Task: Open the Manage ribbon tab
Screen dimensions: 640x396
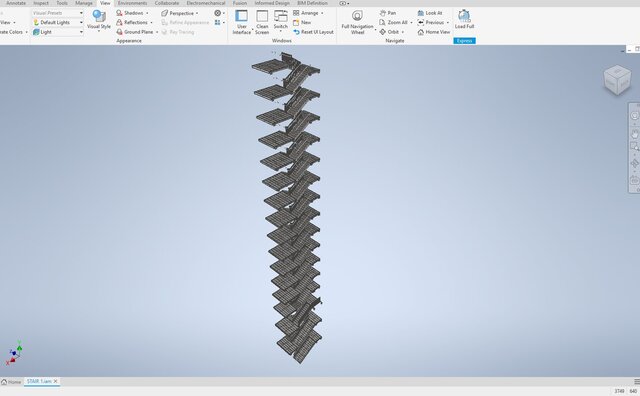Action: click(84, 3)
